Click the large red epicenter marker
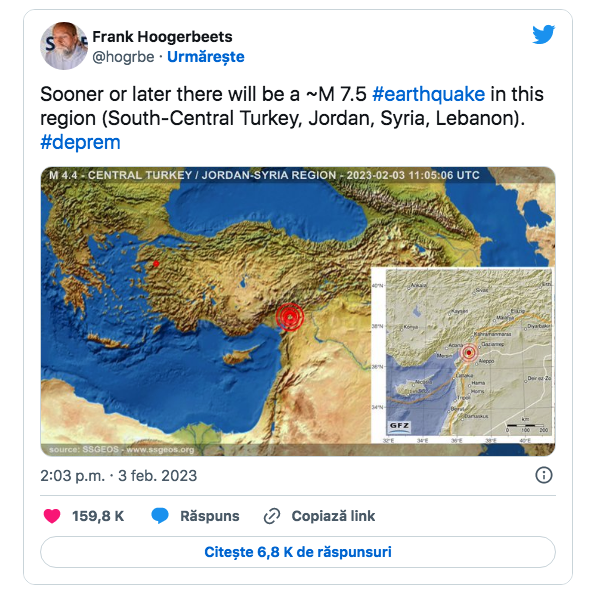Image resolution: width=595 pixels, height=595 pixels. 290,316
